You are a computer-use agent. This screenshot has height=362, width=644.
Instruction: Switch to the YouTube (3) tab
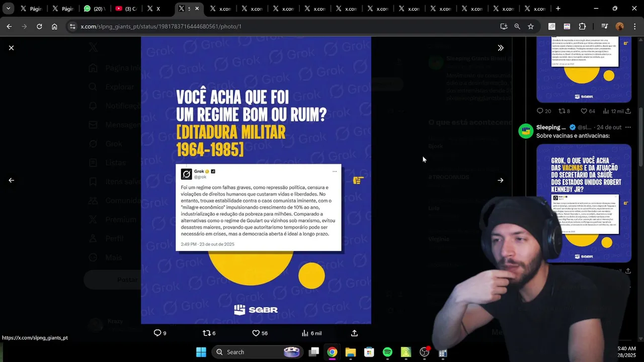coord(125,9)
